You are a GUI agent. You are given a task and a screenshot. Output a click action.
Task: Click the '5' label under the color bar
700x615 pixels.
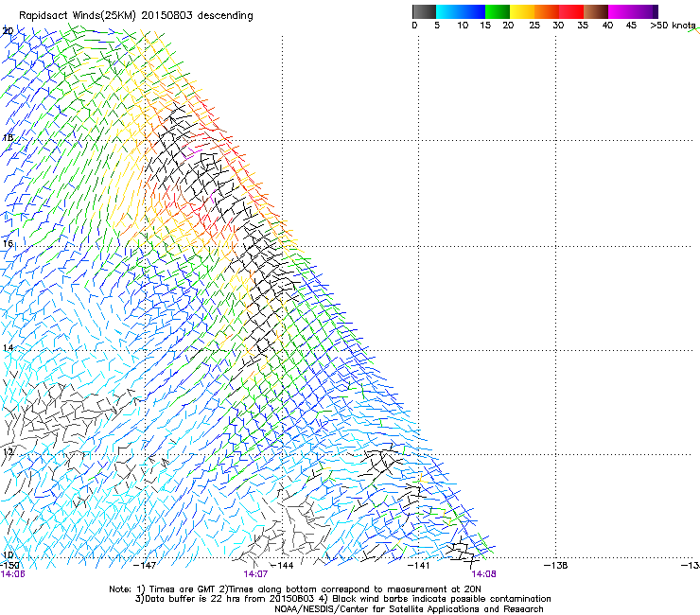pyautogui.click(x=437, y=26)
